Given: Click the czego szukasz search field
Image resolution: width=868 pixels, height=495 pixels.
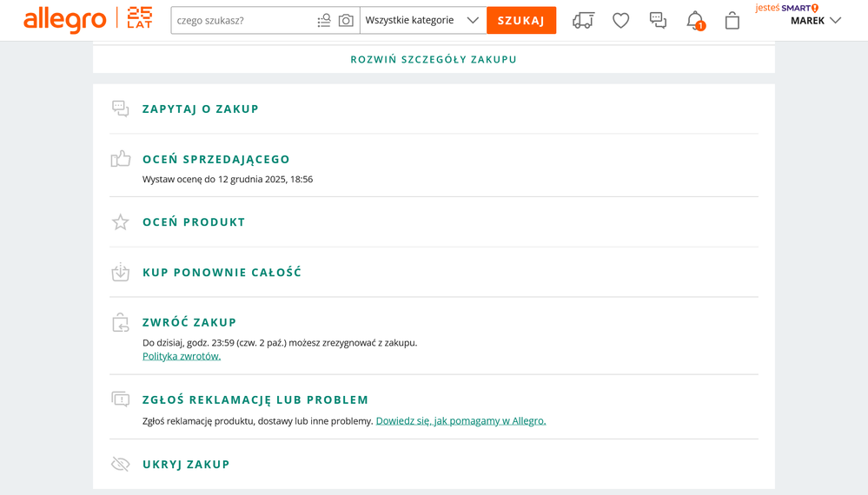Looking at the screenshot, I should click(x=242, y=20).
